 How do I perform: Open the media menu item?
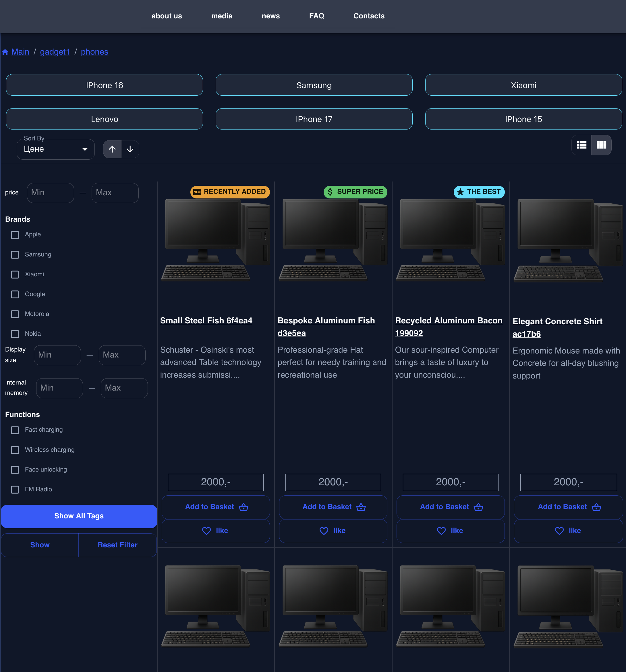coord(222,16)
